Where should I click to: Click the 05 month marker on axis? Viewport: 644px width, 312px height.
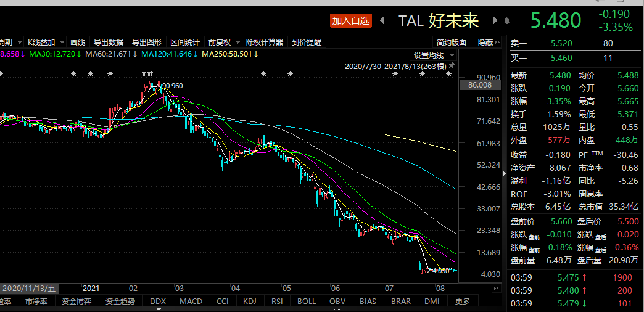286,288
